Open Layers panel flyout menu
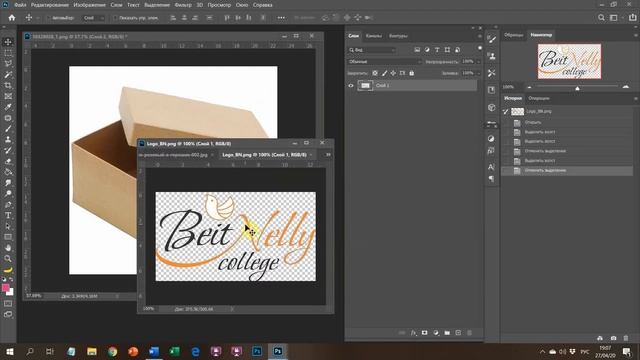This screenshot has height=360, width=640. pos(480,36)
